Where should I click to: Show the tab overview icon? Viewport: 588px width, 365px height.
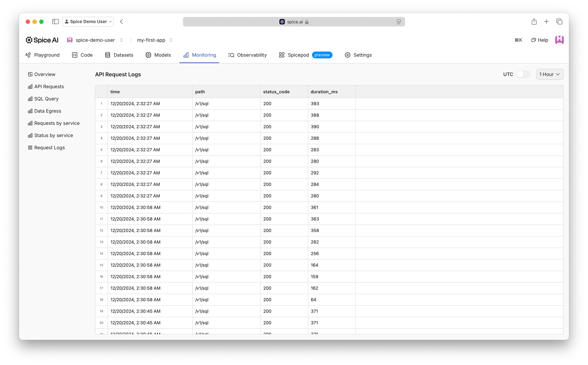[559, 22]
